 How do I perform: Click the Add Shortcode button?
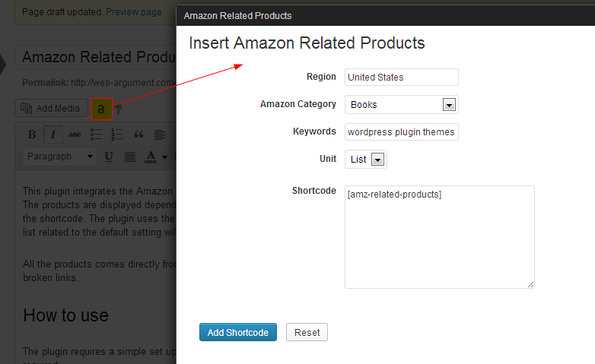(x=238, y=332)
